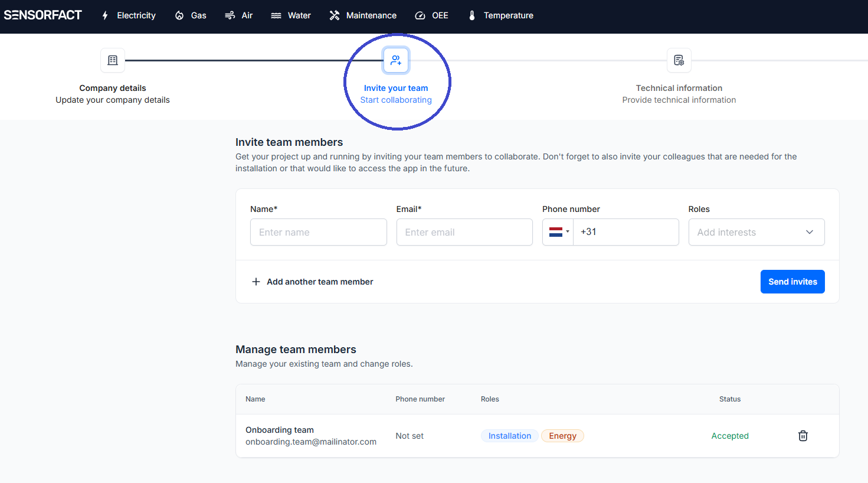Click the Temperature thermometer icon
The width and height of the screenshot is (868, 483).
(x=472, y=15)
